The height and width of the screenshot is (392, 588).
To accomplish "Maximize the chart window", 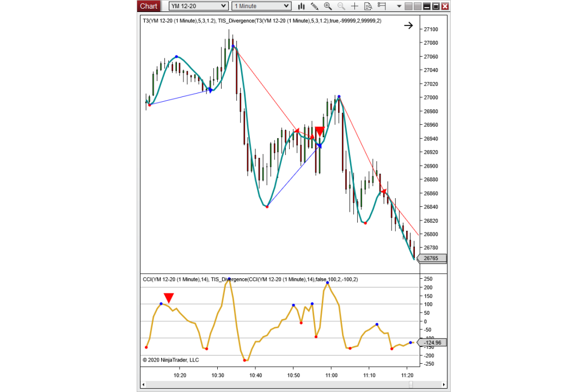I will click(436, 6).
